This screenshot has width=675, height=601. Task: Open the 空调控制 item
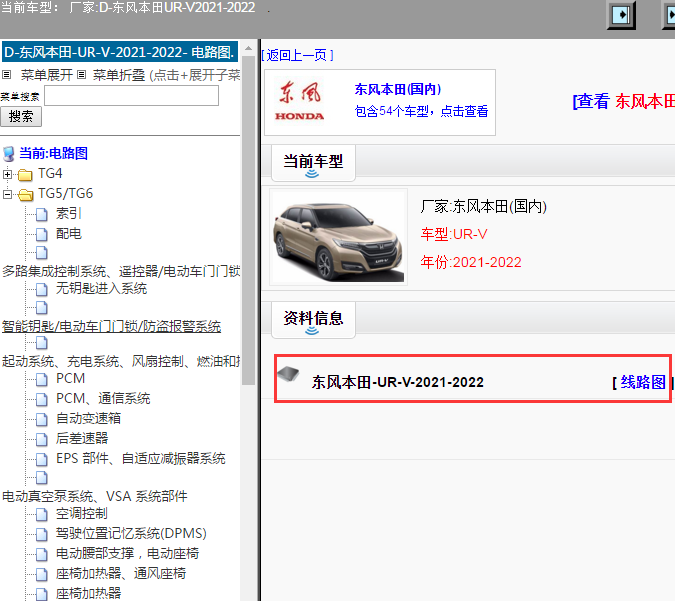coord(82,514)
